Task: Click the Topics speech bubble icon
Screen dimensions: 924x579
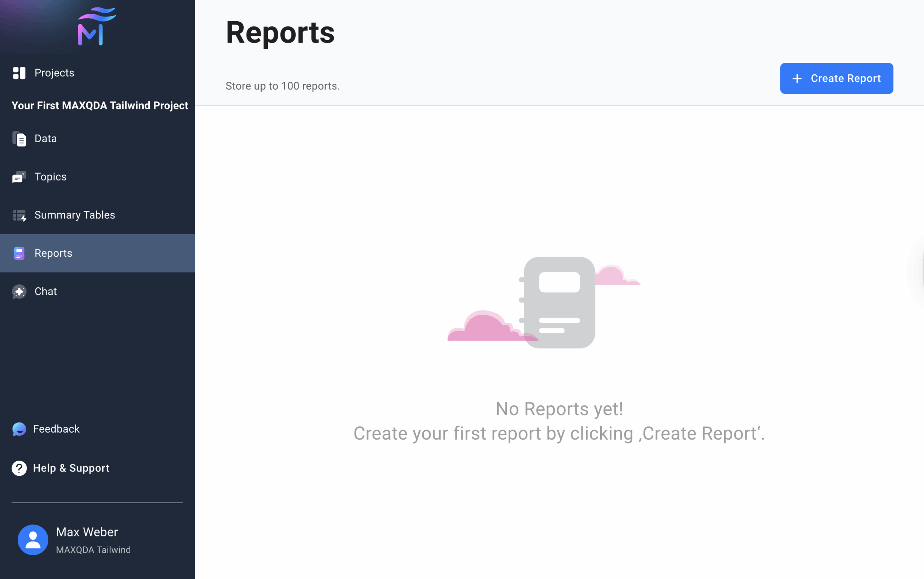Action: pyautogui.click(x=19, y=177)
